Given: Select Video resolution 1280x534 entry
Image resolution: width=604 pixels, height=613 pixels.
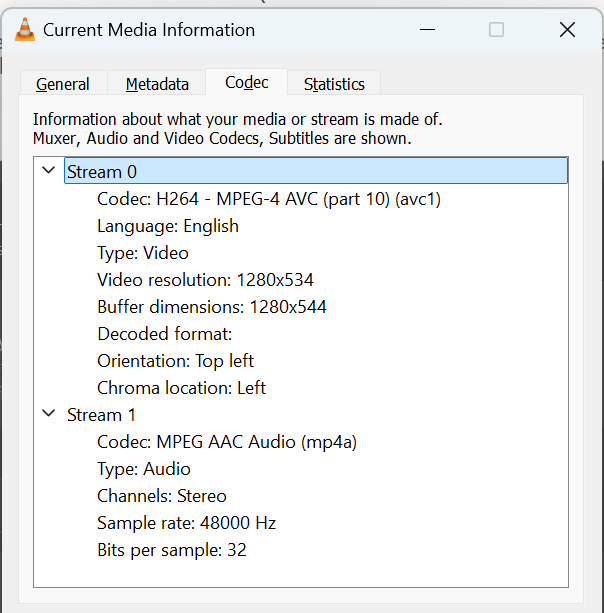Looking at the screenshot, I should click(205, 280).
